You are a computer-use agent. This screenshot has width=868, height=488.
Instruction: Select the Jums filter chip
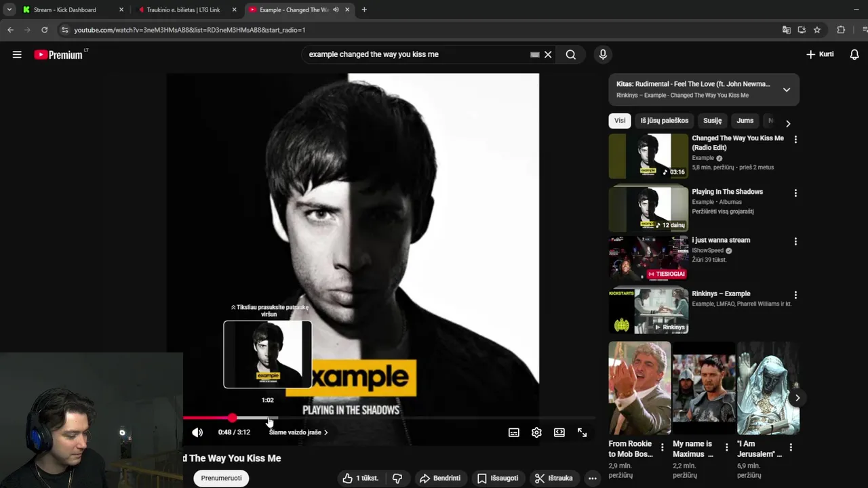click(745, 121)
